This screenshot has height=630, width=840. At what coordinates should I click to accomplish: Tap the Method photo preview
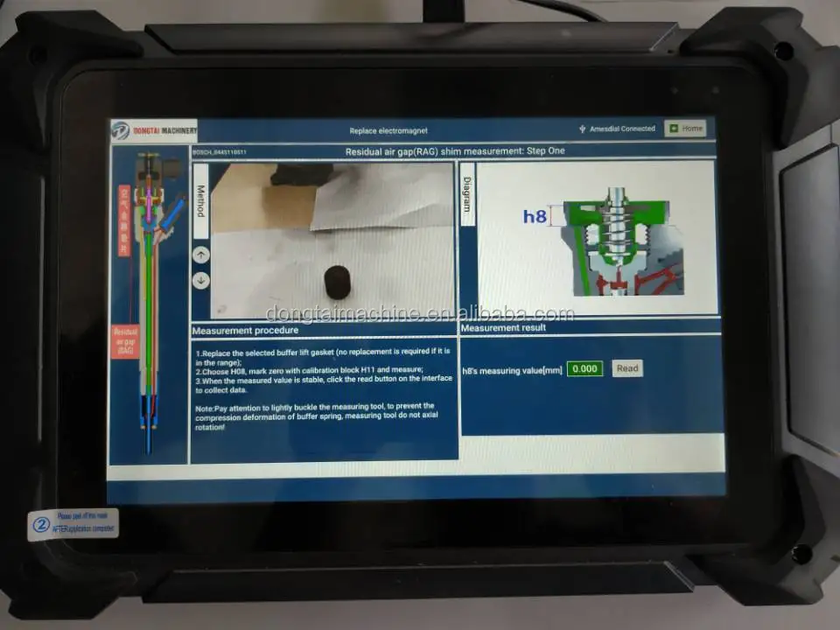(332, 241)
